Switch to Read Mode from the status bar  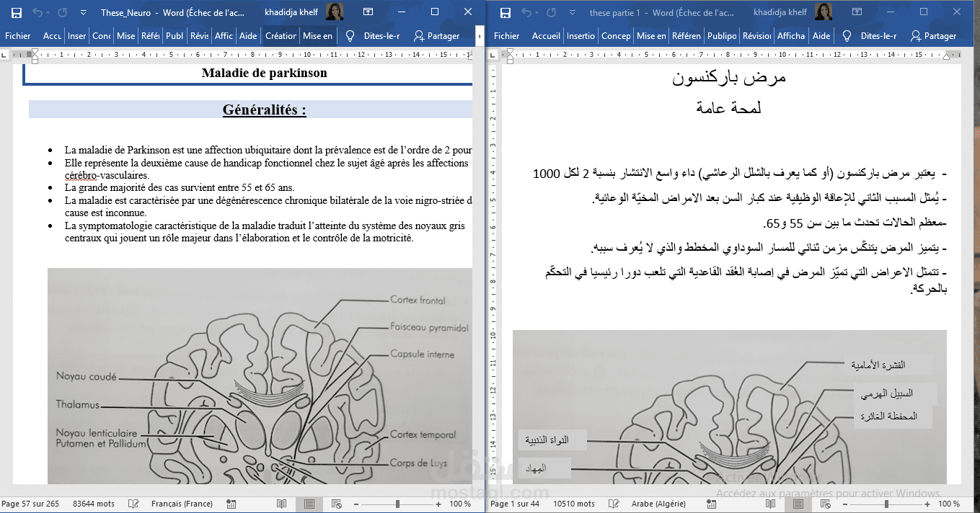[x=282, y=504]
